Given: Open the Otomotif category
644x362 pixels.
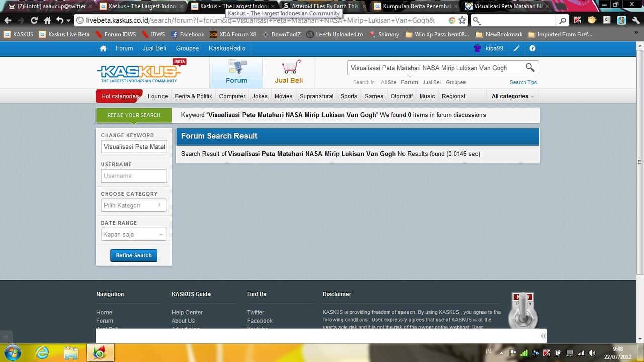Looking at the screenshot, I should (401, 96).
